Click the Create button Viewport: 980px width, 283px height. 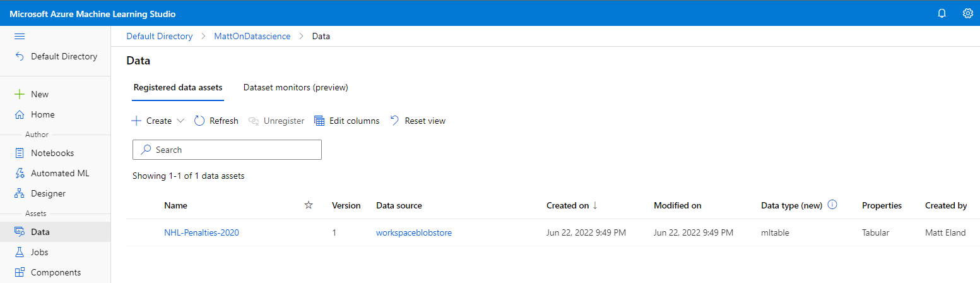click(158, 121)
